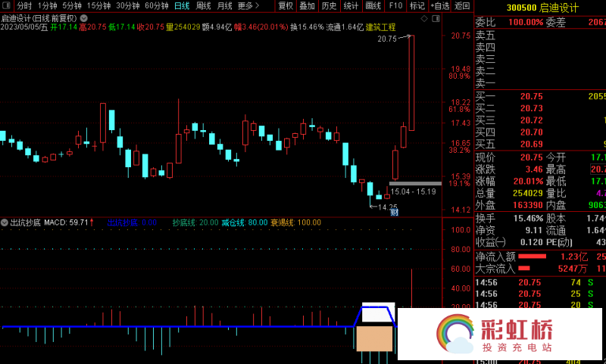
Task: Click the 14.25 low price label on chart
Action: click(387, 207)
